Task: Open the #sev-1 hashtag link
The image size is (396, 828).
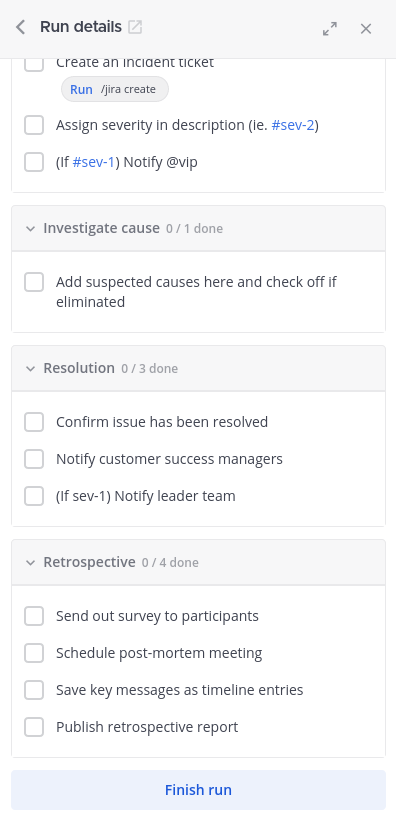Action: (93, 162)
